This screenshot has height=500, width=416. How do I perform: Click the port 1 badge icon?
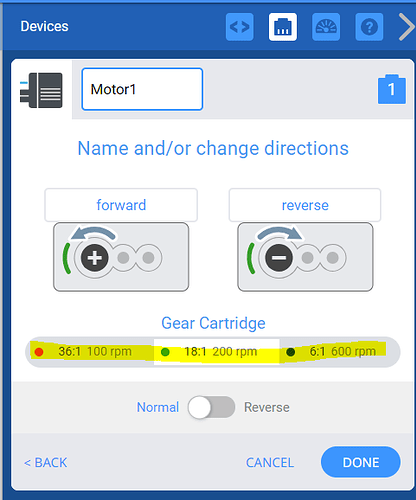(x=392, y=89)
